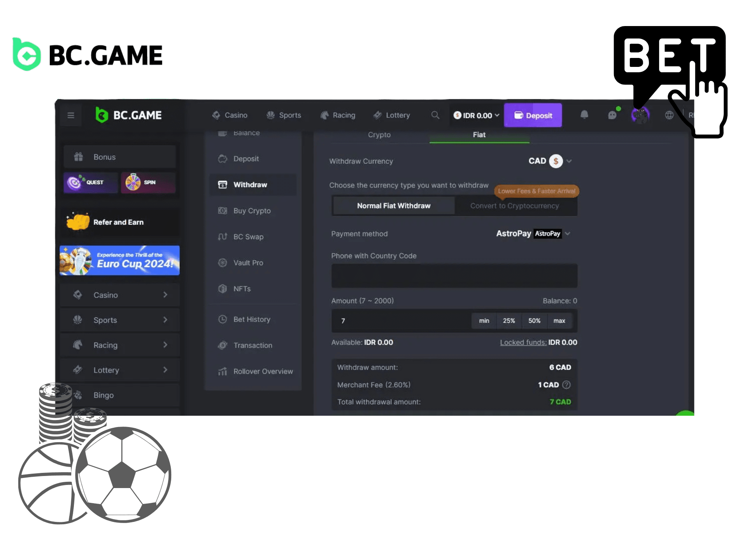Click the BC.GAME logo in header
The image size is (747, 560).
point(129,115)
